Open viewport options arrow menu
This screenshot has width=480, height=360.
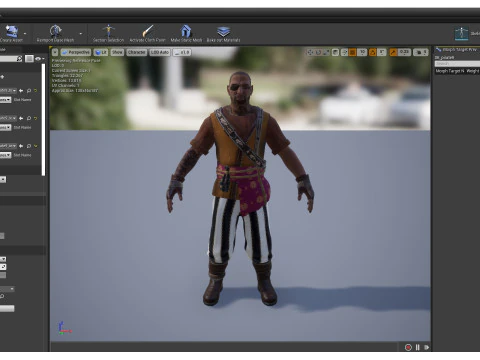pyautogui.click(x=55, y=52)
